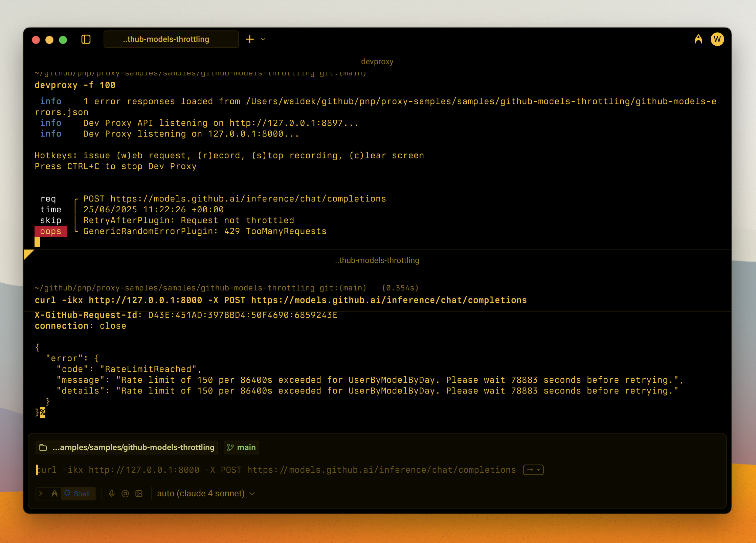Click the folder icon in the path chip

[x=43, y=447]
